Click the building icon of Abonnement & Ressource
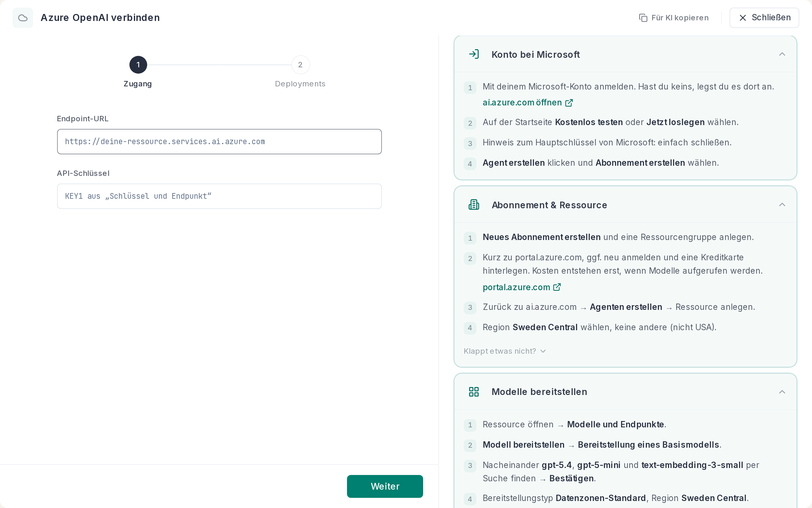812x508 pixels. pos(474,204)
